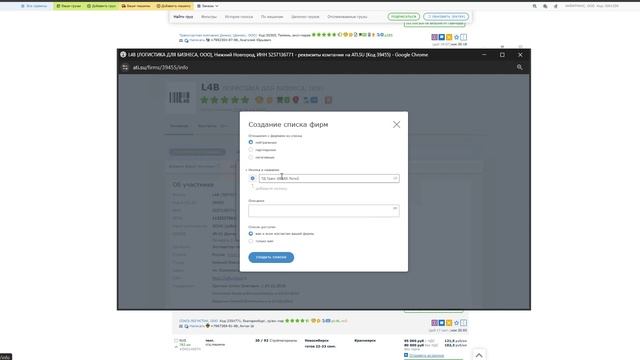The image size is (640, 360).
Task: Click the second magnifier icon in top-right bar
Action: [545, 6]
